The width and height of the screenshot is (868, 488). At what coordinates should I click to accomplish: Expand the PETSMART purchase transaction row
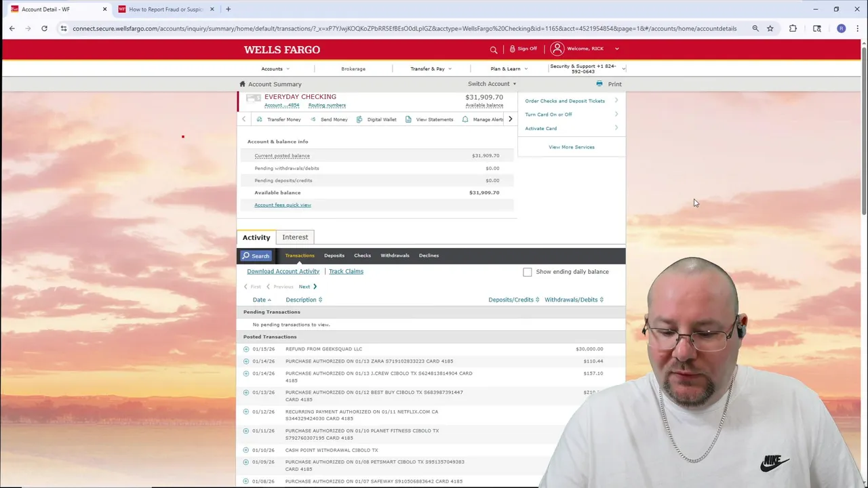246,462
